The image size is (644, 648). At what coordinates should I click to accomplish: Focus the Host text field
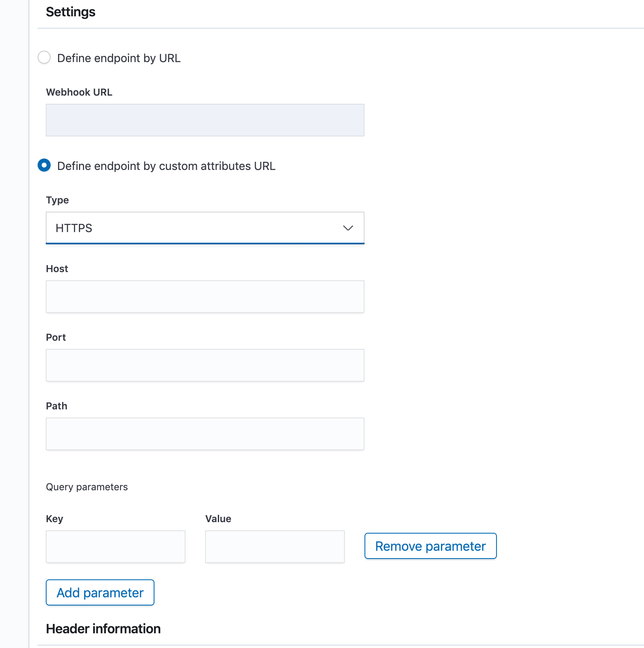[205, 297]
